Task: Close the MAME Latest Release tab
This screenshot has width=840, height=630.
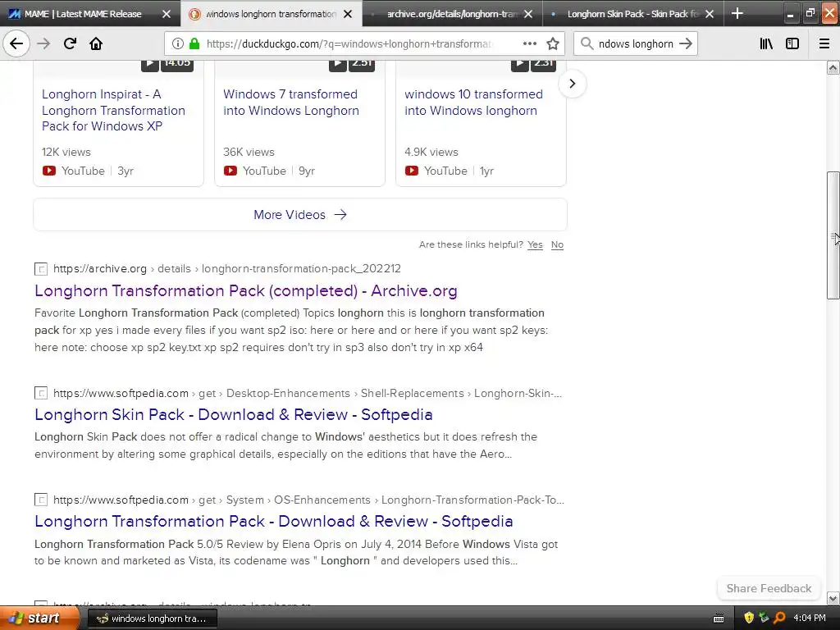Action: pos(167,14)
